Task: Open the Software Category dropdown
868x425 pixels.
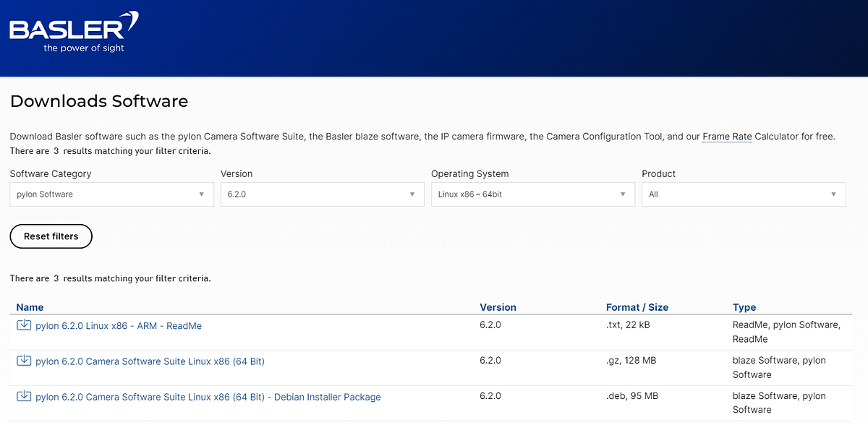Action: (112, 194)
